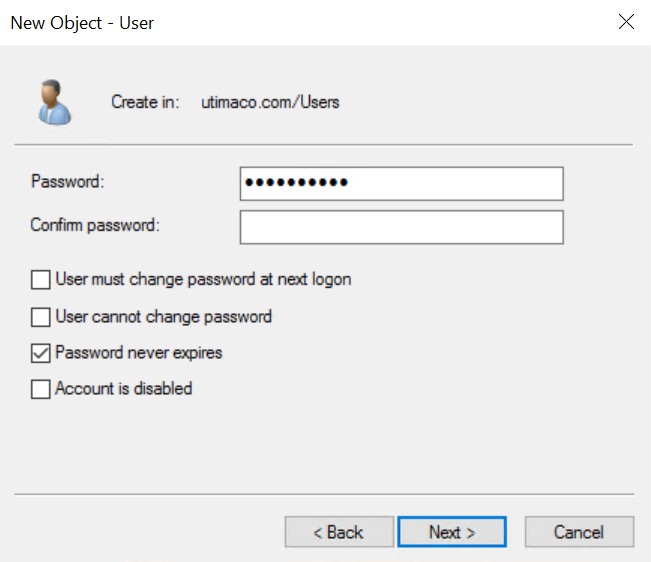Focus the Password input field
Viewport: 651px width, 562px height.
click(x=401, y=184)
